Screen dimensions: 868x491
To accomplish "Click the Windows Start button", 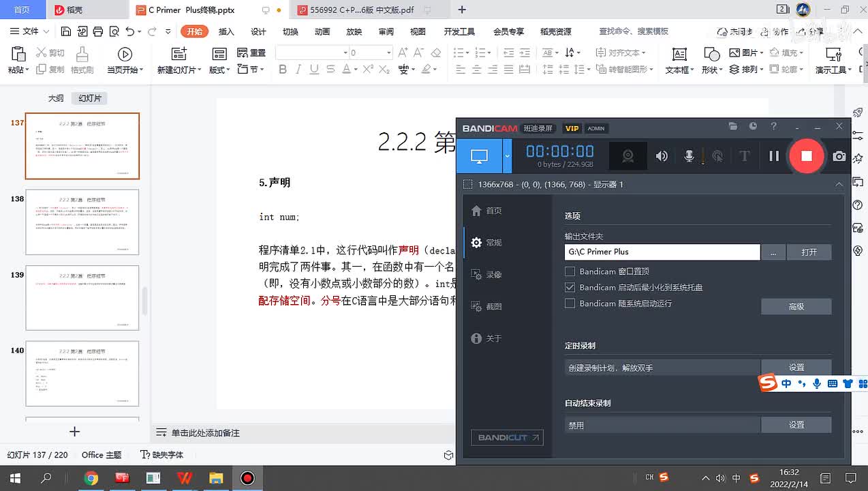I will pos(15,478).
